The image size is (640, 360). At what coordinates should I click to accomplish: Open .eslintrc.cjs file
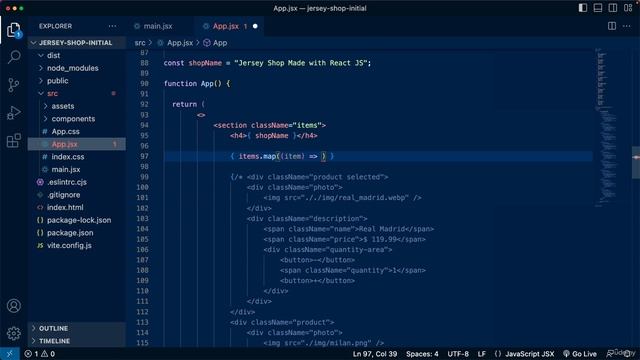pyautogui.click(x=77, y=182)
